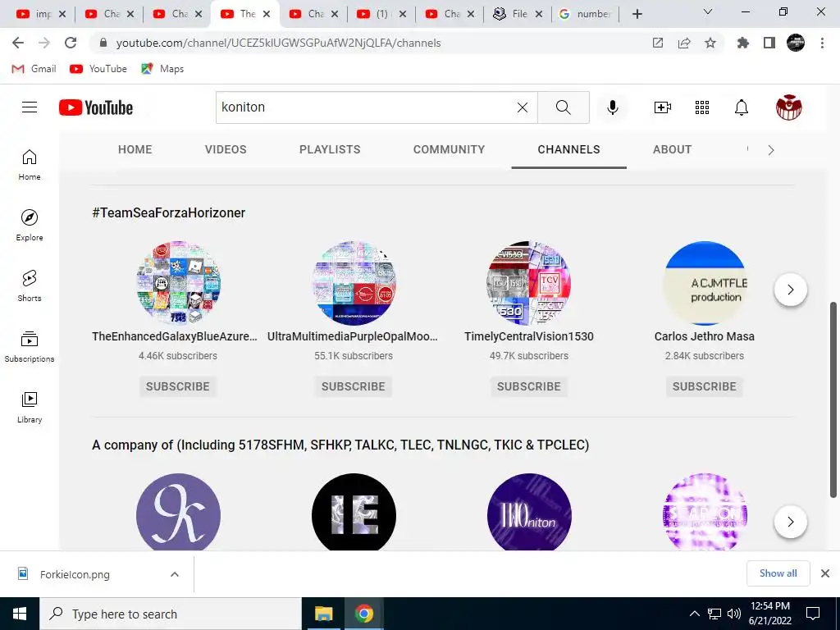Open Library in the sidebar

point(30,407)
